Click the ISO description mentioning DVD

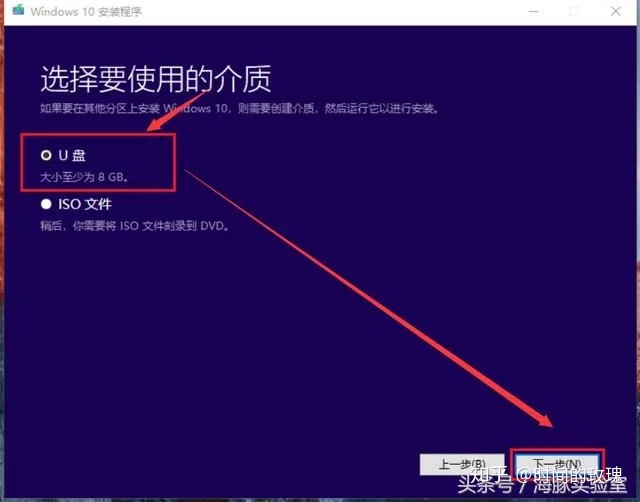click(135, 226)
